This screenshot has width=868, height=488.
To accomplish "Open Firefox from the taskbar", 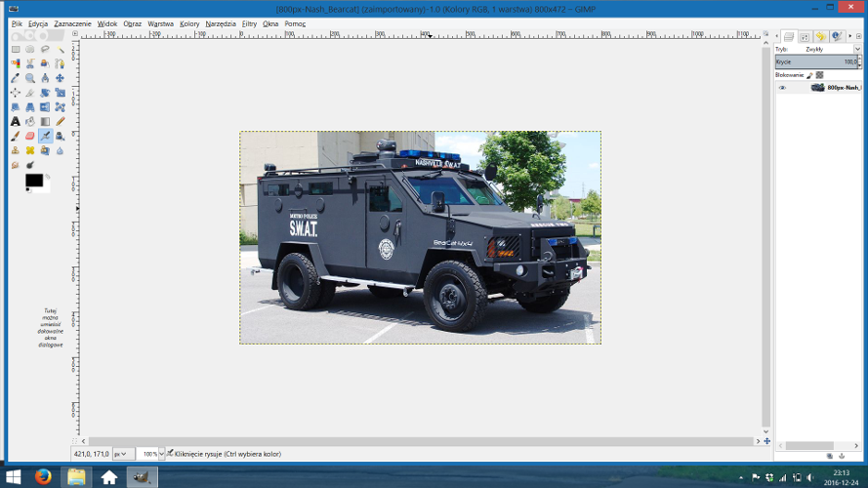I will pos(43,476).
